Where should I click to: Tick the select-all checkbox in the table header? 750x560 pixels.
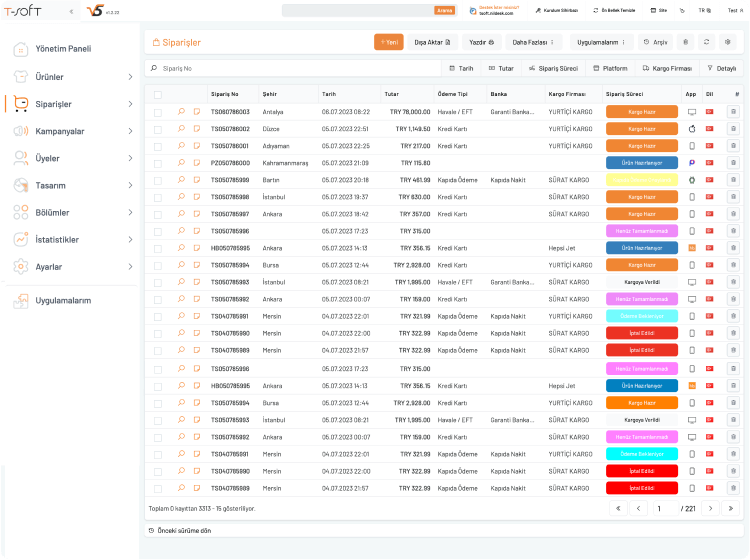click(x=157, y=94)
